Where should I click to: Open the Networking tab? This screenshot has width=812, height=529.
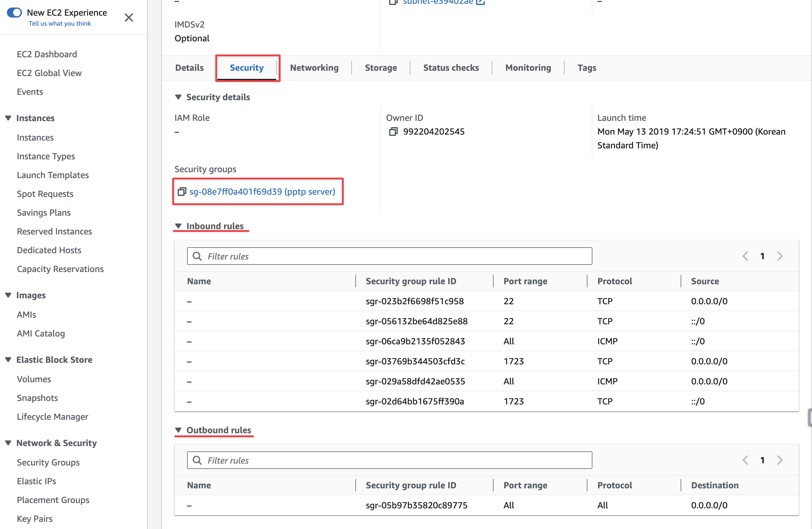click(x=314, y=68)
